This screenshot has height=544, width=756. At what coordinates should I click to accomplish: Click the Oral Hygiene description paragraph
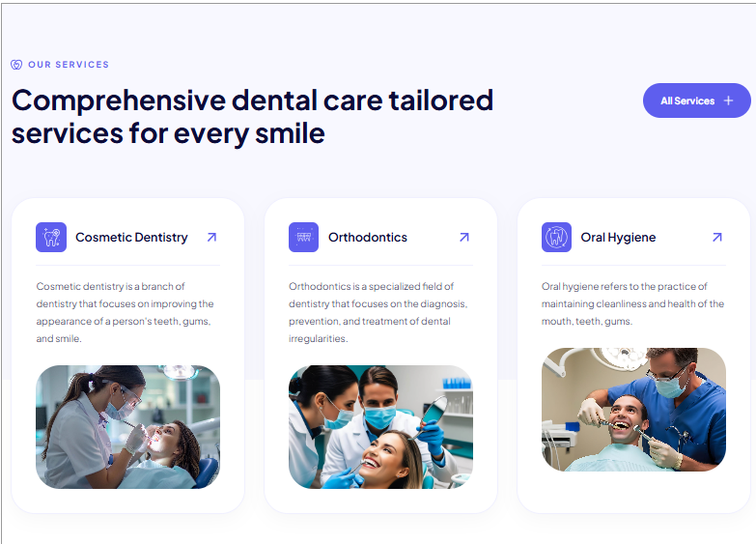coord(632,303)
